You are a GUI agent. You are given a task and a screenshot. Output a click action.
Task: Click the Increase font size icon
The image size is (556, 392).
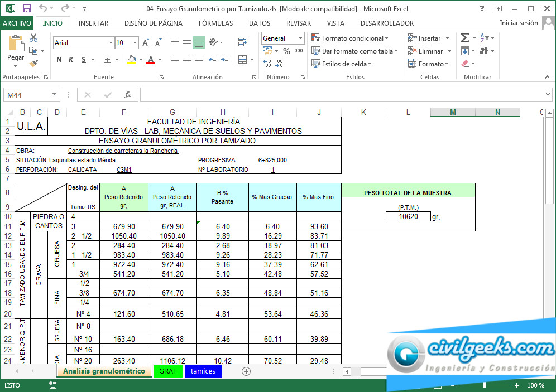click(x=146, y=43)
